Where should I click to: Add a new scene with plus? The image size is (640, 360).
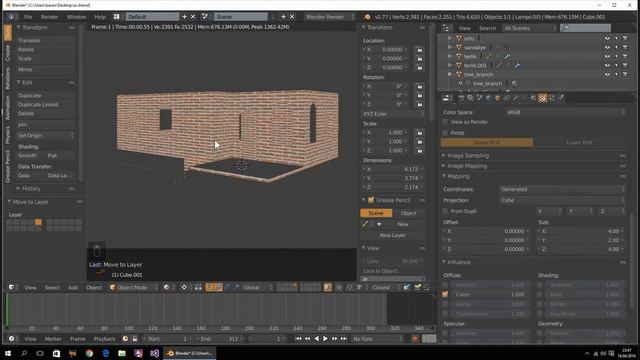(283, 17)
